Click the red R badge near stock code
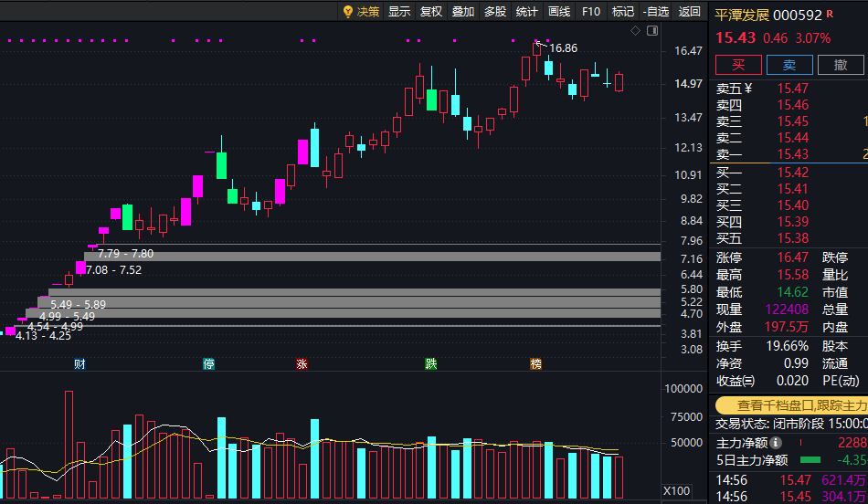 coord(830,14)
